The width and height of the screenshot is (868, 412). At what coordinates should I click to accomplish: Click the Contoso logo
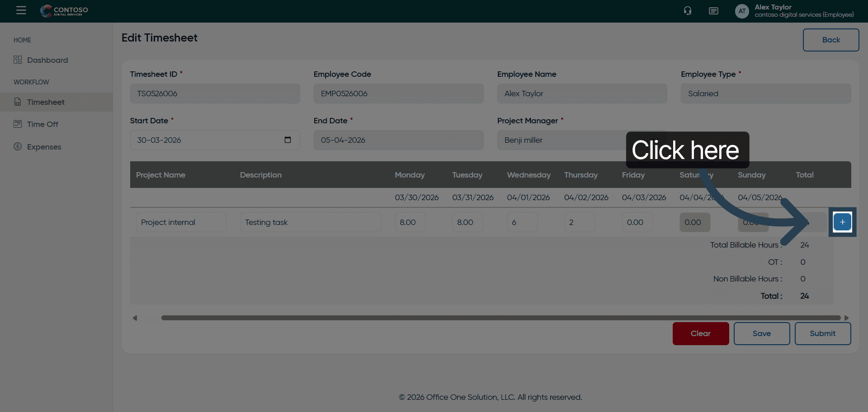click(x=64, y=11)
